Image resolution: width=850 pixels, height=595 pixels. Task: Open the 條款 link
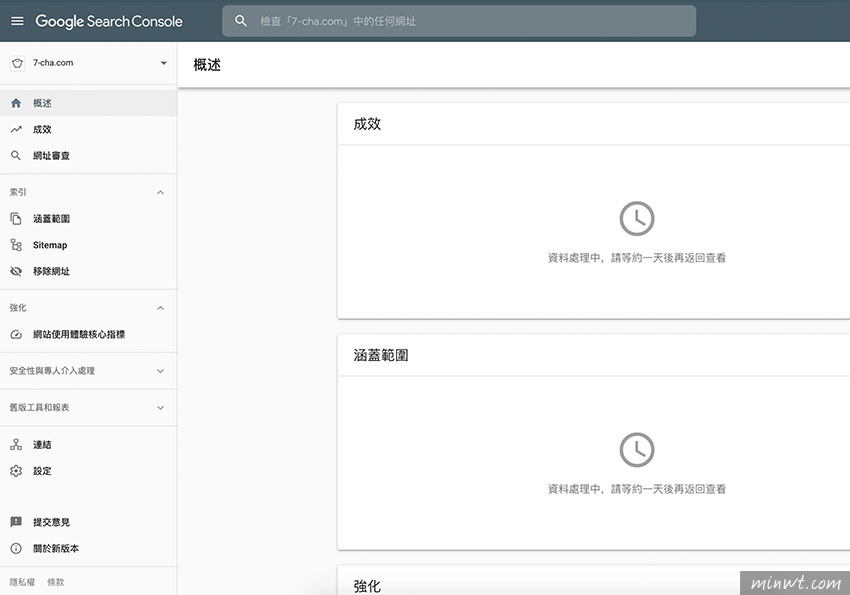[x=55, y=582]
